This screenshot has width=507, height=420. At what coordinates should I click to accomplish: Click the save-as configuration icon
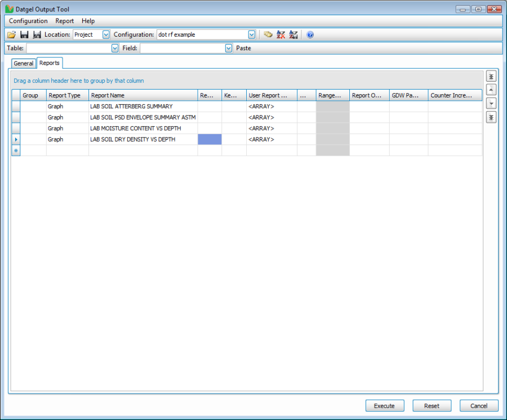click(37, 35)
